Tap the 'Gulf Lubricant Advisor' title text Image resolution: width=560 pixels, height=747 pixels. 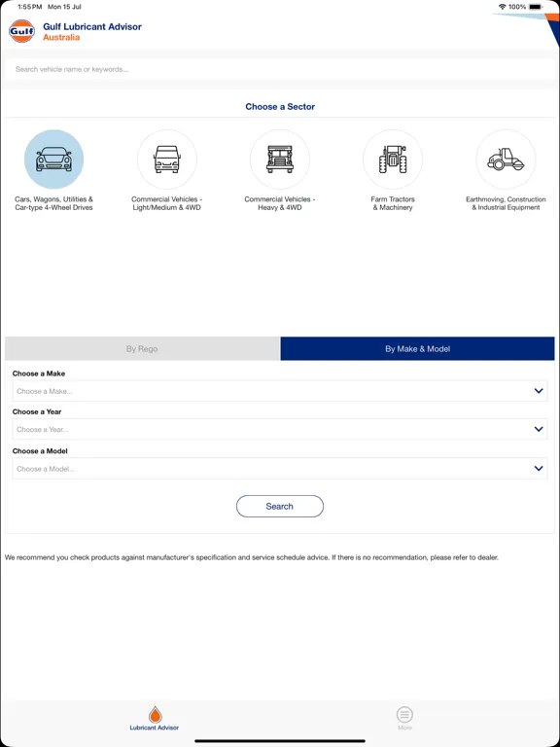[92, 26]
